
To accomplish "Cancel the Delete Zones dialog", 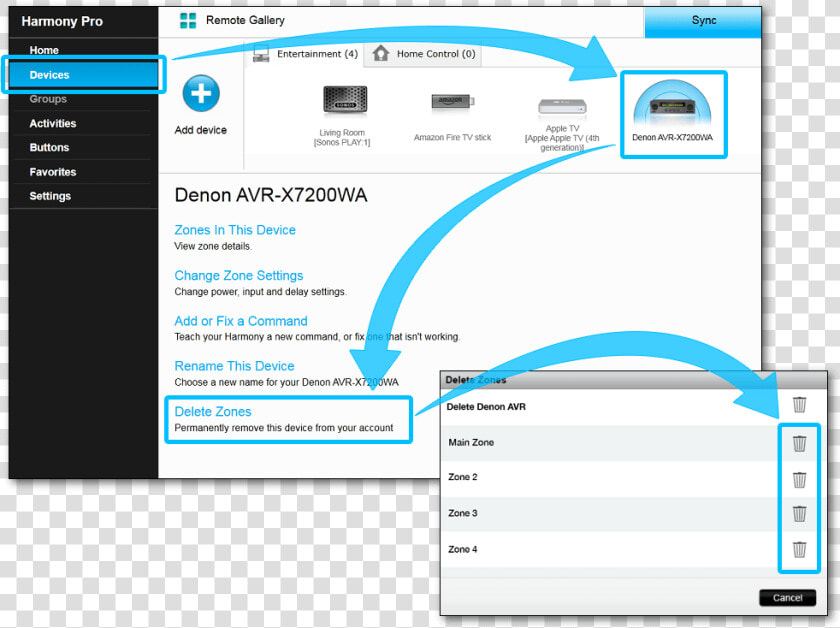I will (x=788, y=598).
